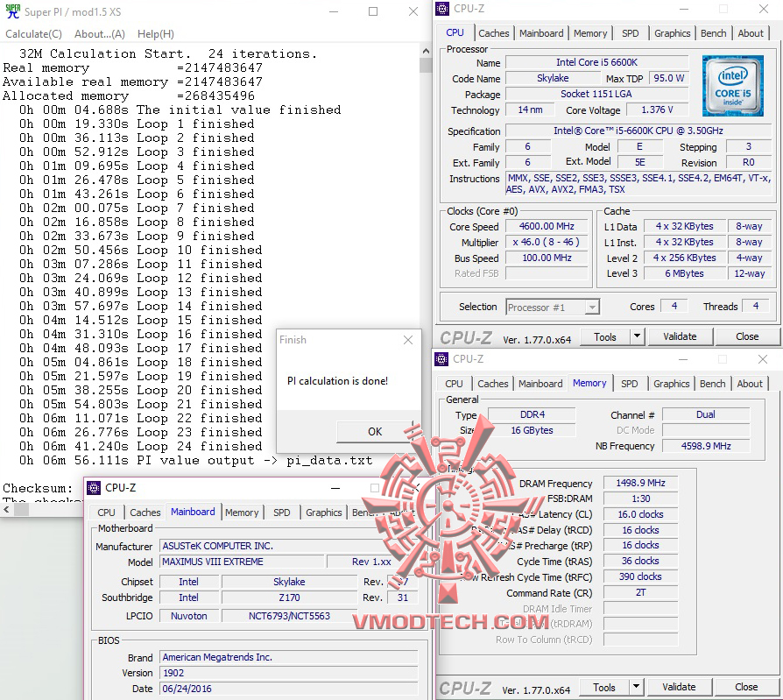The height and width of the screenshot is (700, 783).
Task: Click the FSB:DRAM 1:30 value
Action: point(641,498)
